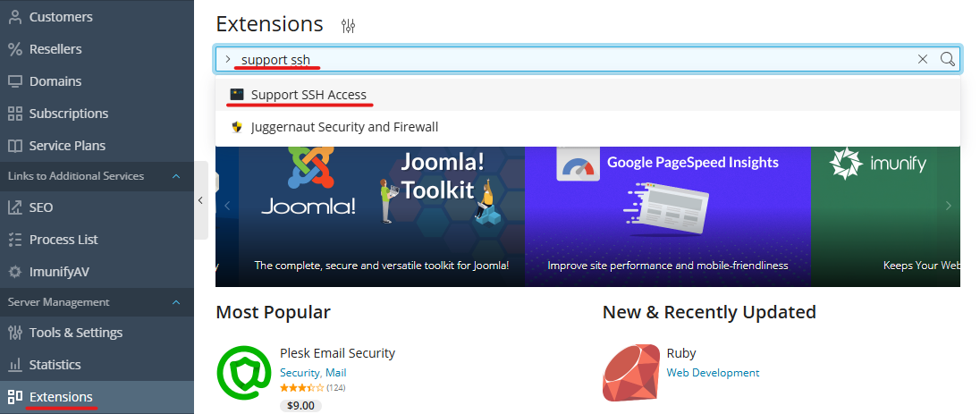
Task: Click the SEO chart icon
Action: pyautogui.click(x=15, y=207)
